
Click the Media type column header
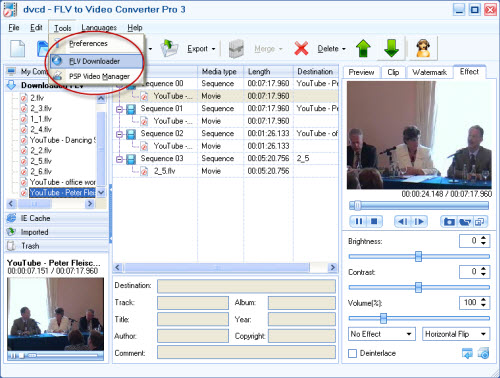(221, 71)
